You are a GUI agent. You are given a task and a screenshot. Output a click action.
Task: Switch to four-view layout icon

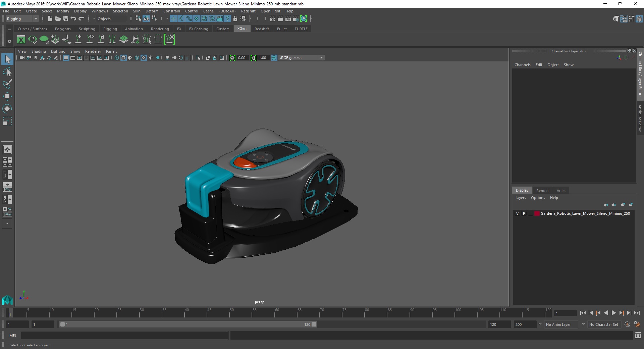tap(7, 162)
